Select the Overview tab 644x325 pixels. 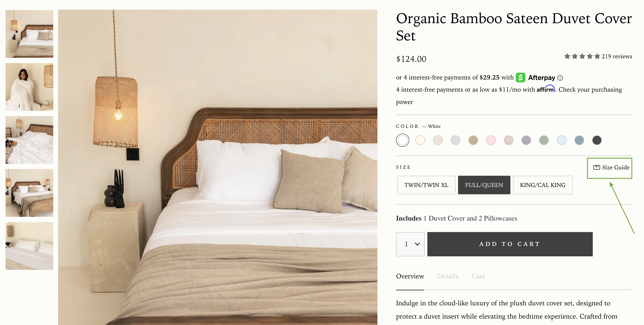click(x=410, y=276)
